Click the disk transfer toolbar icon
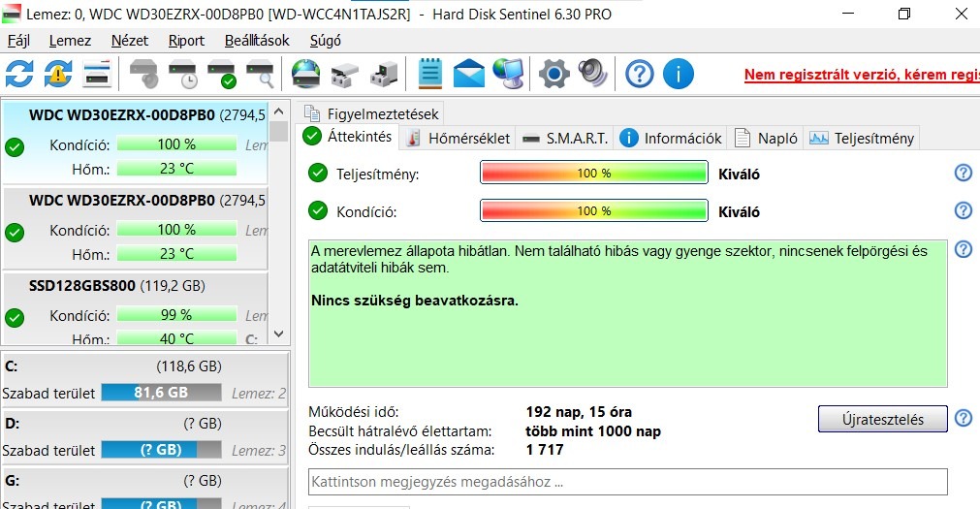The height and width of the screenshot is (509, 980). coord(384,74)
